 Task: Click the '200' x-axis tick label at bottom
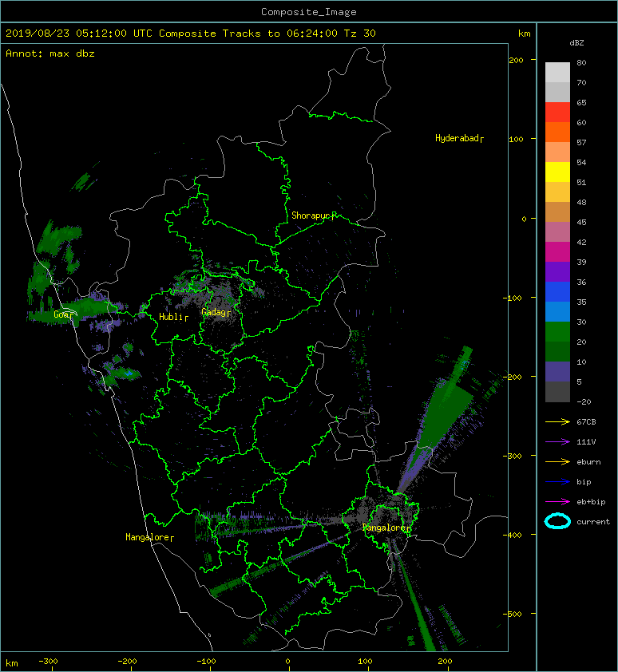tap(445, 662)
